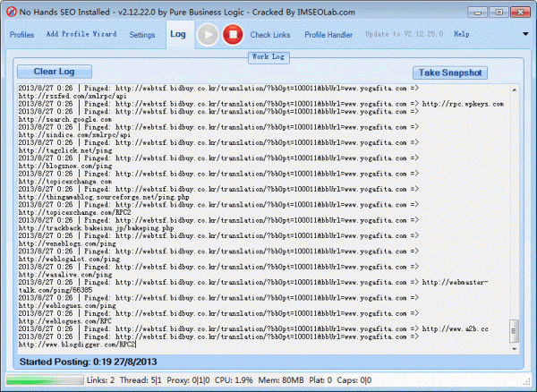This screenshot has height=392, width=537.
Task: Click the log line http://veneblogs.com/ping
Action: coord(67,243)
